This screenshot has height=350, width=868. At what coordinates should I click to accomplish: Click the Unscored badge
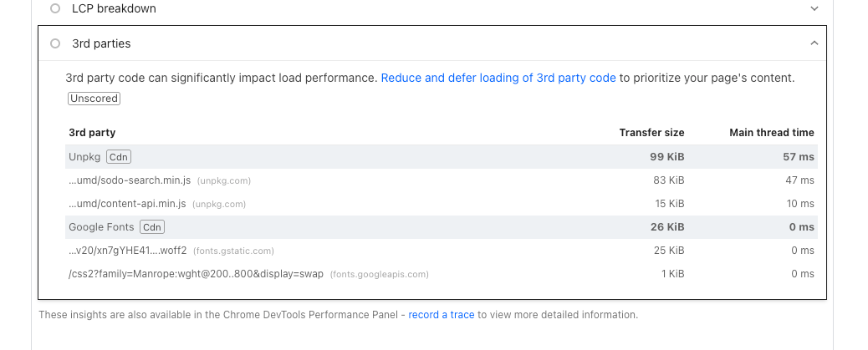click(x=94, y=99)
